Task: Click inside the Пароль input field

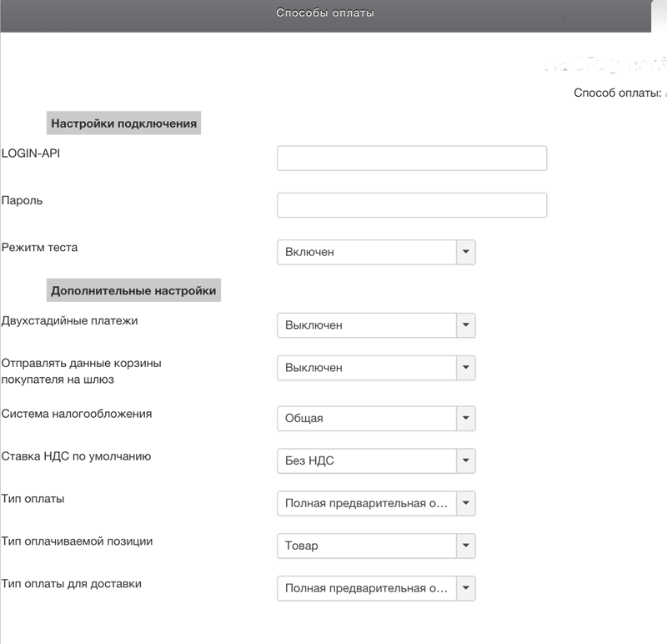Action: (x=410, y=204)
